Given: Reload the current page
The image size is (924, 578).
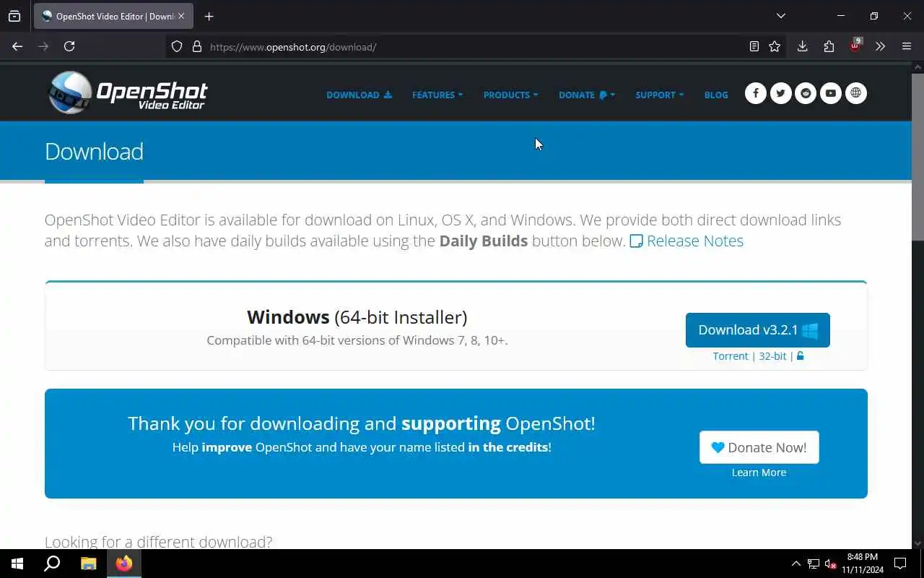Looking at the screenshot, I should [69, 46].
